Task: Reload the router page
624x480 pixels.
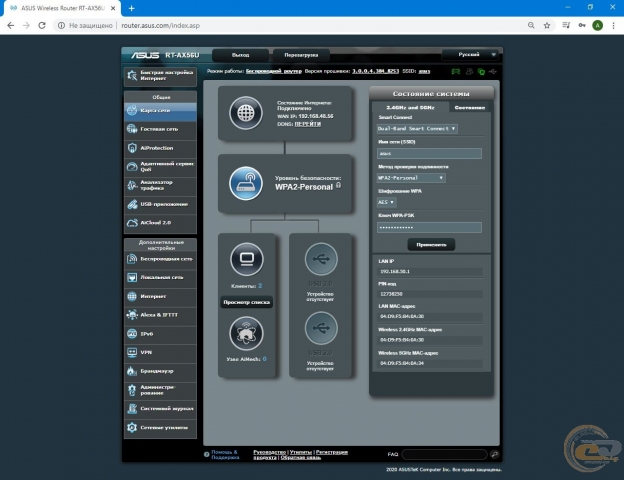Action: [x=42, y=25]
